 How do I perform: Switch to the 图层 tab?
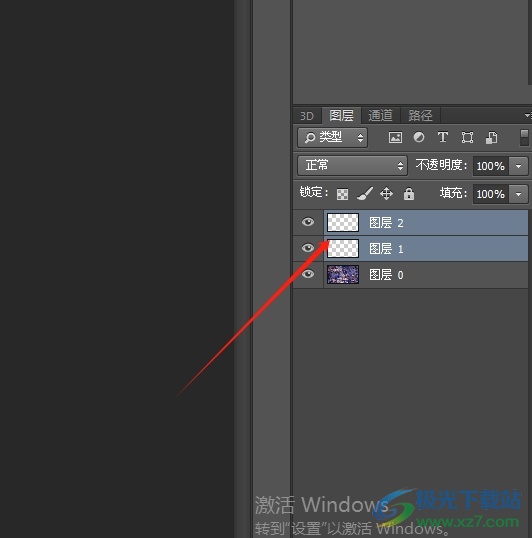(341, 116)
